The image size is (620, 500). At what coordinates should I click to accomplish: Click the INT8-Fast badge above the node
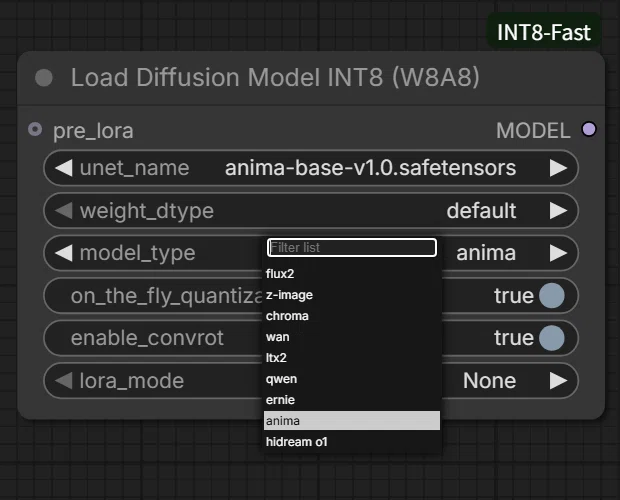(544, 32)
